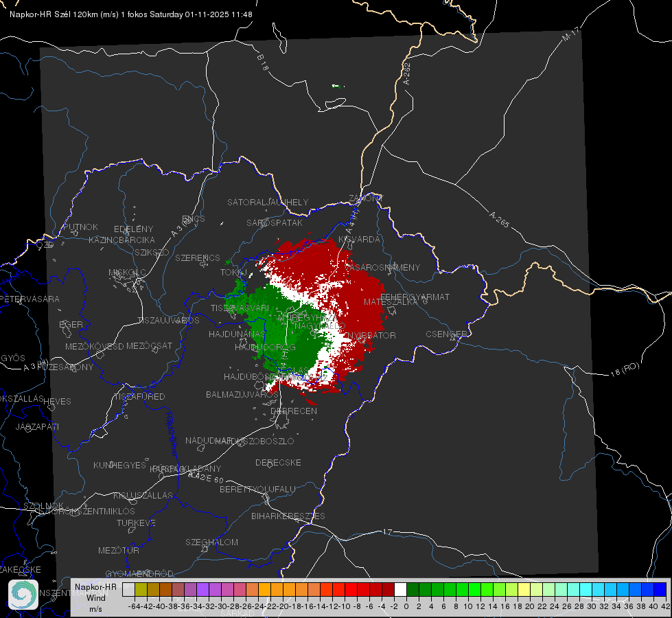Image resolution: width=672 pixels, height=618 pixels.
Task: Click the MÁTÉSZALKA town label
Action: click(x=391, y=302)
